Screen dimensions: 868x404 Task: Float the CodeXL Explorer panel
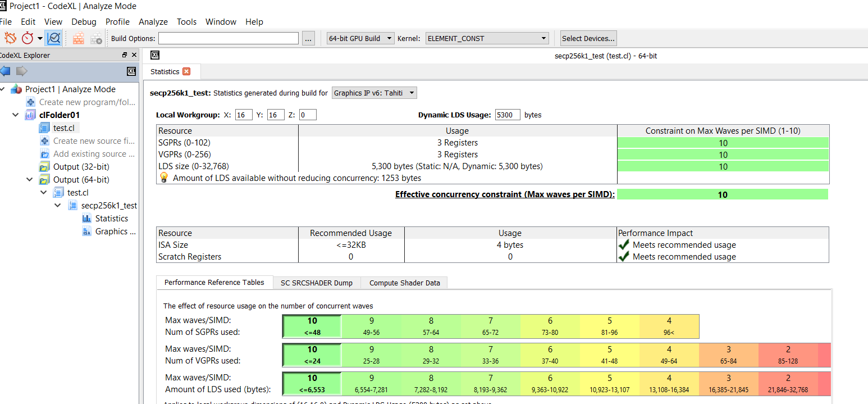click(125, 55)
